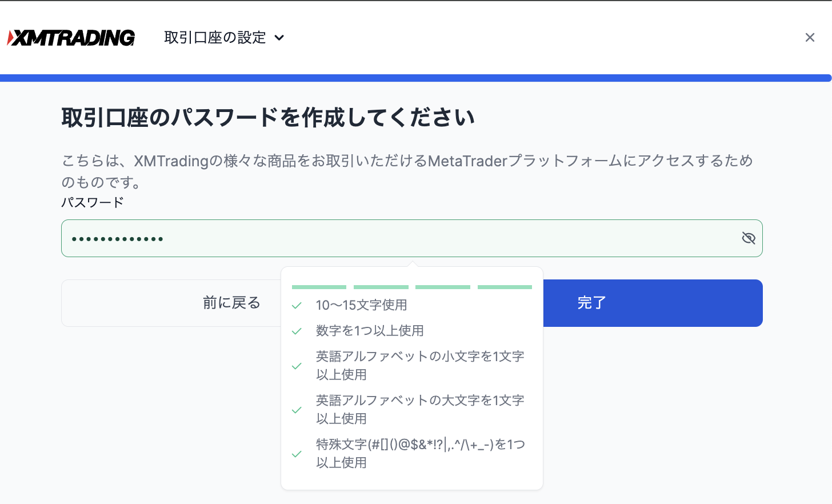Viewport: 832px width, 504px height.
Task: Toggle password visibility with the eye icon
Action: click(x=748, y=238)
